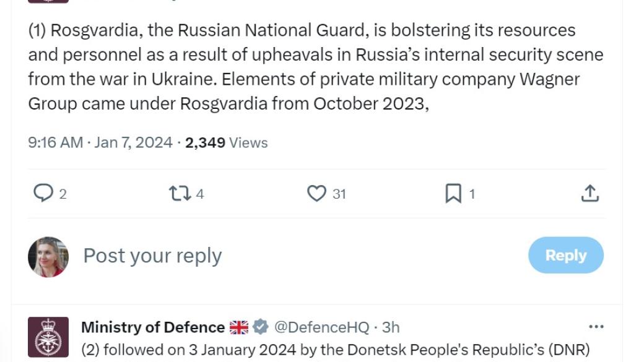This screenshot has width=644, height=362.
Task: Click the UK flag emoji beside Ministry of Defence
Action: point(238,327)
